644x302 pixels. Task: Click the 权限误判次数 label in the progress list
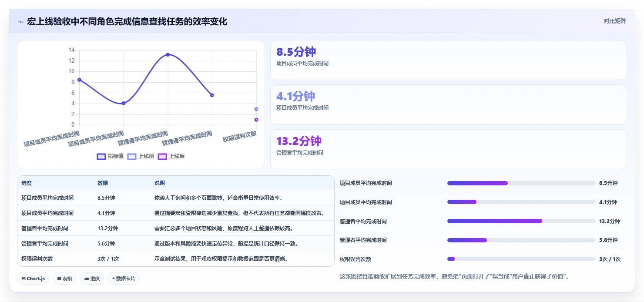356,259
